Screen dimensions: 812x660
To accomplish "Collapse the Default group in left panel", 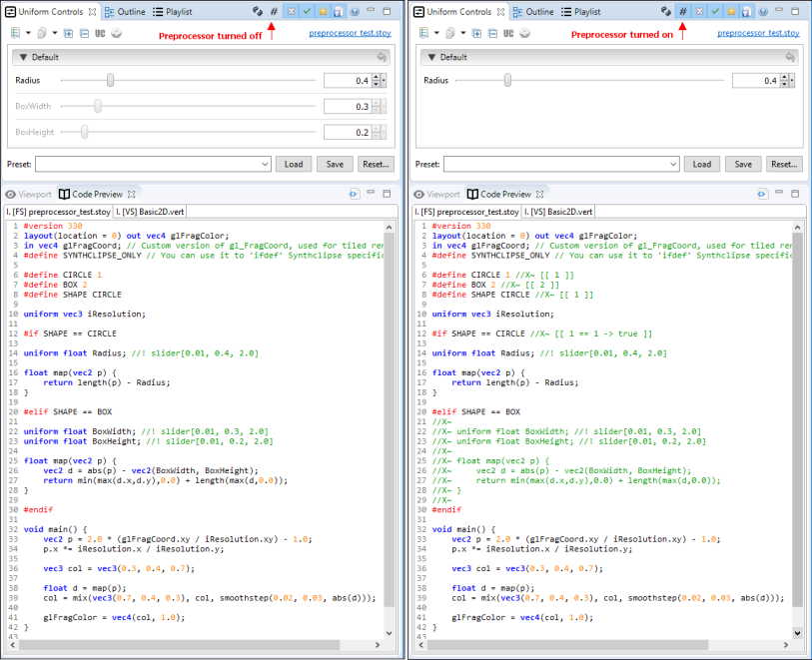I will pos(24,58).
